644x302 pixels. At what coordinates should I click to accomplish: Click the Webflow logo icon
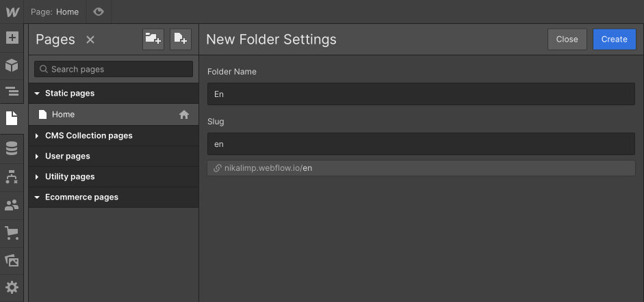(12, 12)
